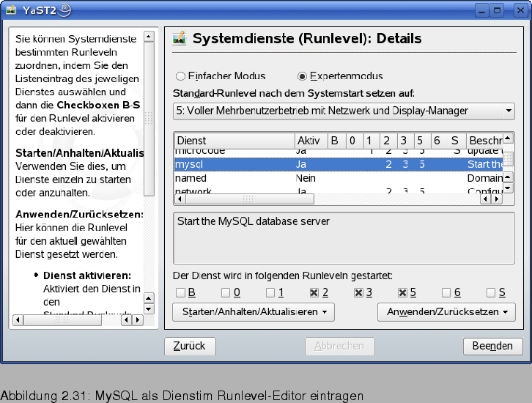Click help panel scroll down arrow at bottom
Screen dimensions: 532x403
click(149, 309)
